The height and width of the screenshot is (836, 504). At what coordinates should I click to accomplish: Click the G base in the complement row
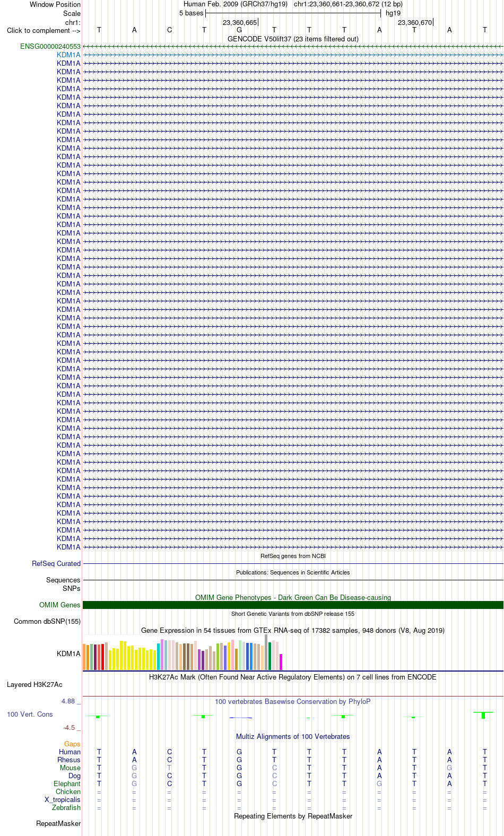click(239, 30)
